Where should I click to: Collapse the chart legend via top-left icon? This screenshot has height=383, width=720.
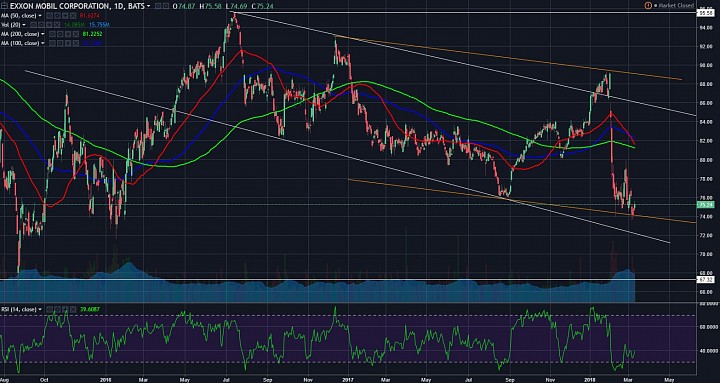[x=4, y=6]
